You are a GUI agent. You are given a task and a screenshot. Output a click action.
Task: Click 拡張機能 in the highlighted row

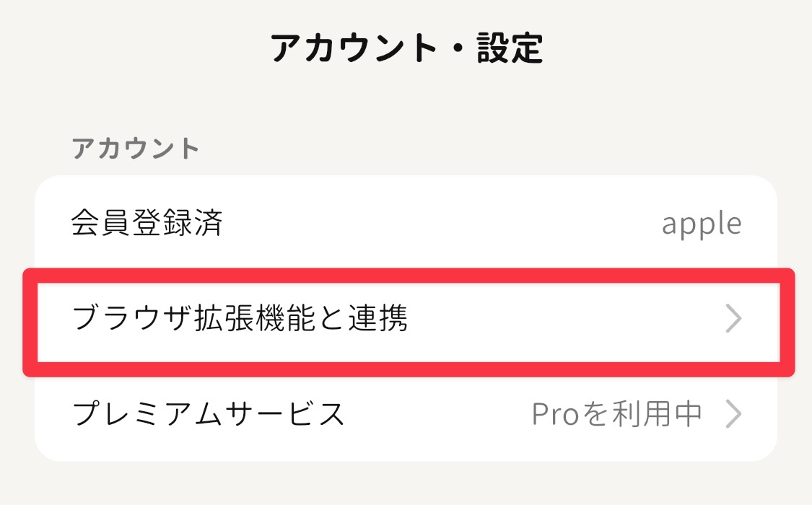tap(274, 320)
